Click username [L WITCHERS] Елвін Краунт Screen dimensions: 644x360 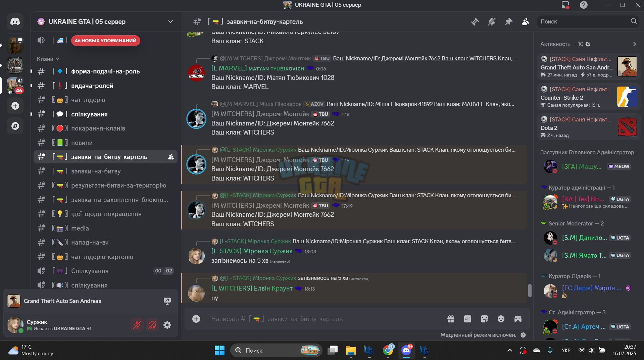pyautogui.click(x=252, y=289)
